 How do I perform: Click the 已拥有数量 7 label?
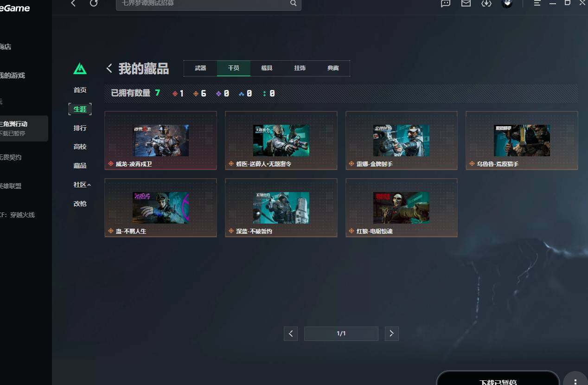(x=135, y=93)
